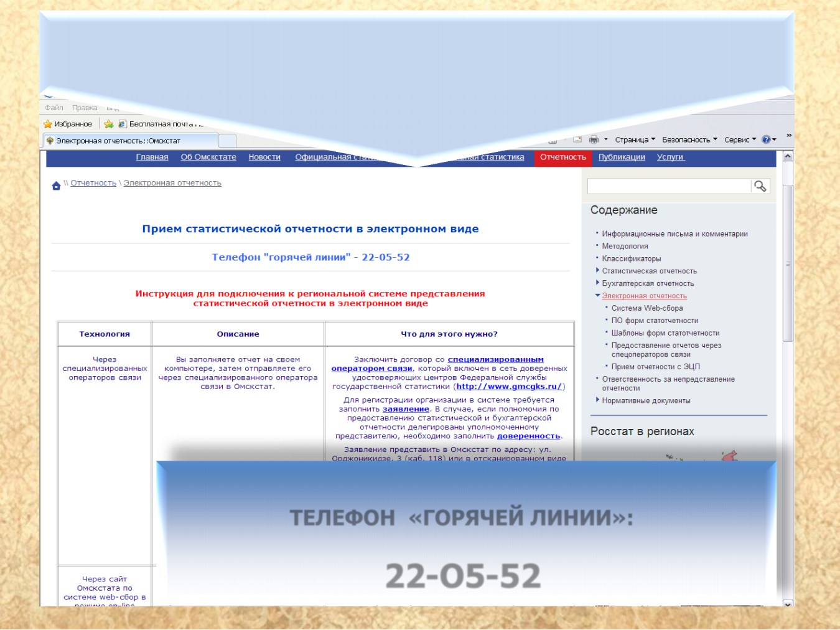This screenshot has width=840, height=630.
Task: Go to Главная in the site menu
Action: [x=152, y=157]
